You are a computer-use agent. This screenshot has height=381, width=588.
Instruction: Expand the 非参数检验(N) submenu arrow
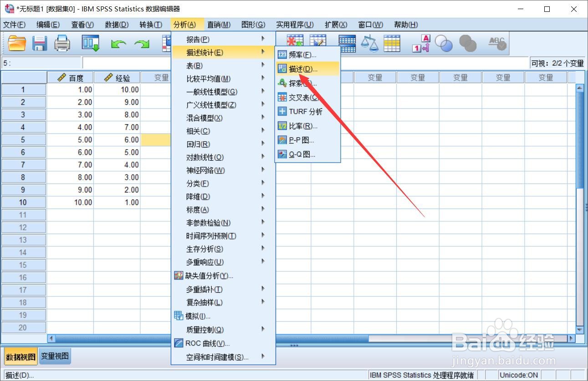point(263,223)
